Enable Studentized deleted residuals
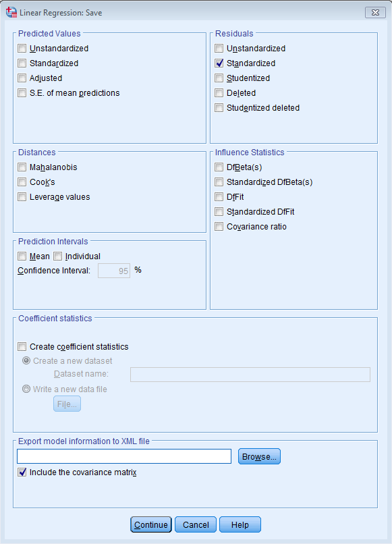Image resolution: width=392 pixels, height=544 pixels. point(219,107)
